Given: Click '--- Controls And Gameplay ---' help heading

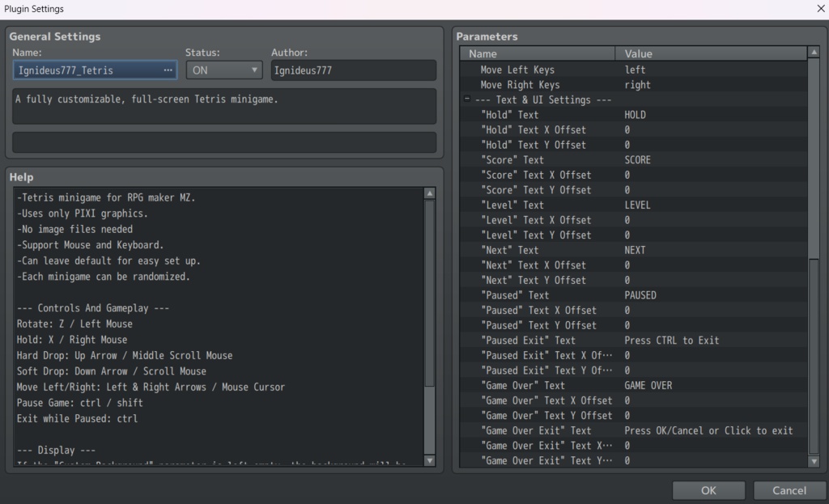Looking at the screenshot, I should [93, 308].
